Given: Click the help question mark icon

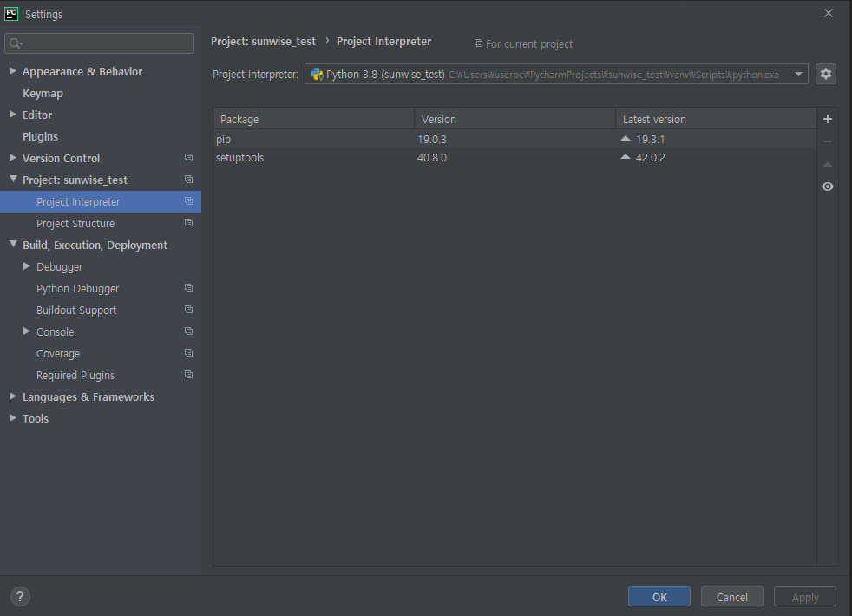Looking at the screenshot, I should (20, 596).
